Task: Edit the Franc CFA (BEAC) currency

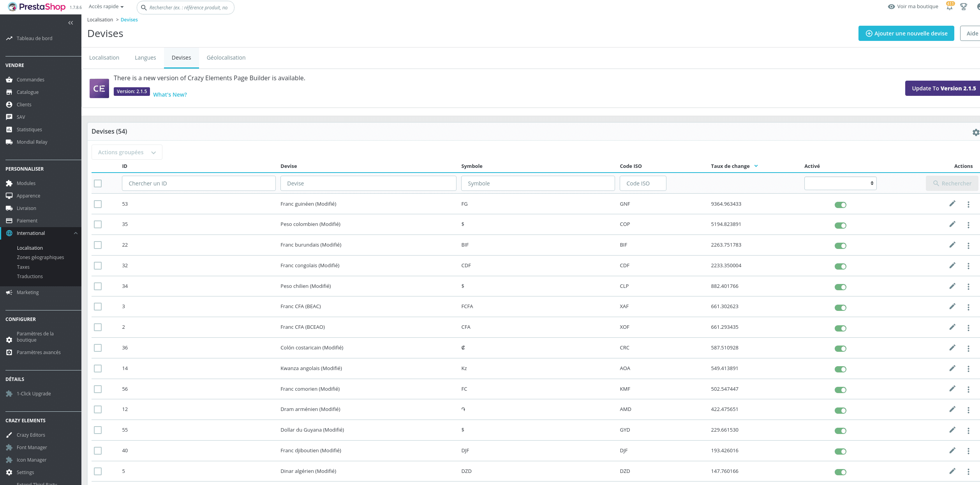Action: click(952, 307)
